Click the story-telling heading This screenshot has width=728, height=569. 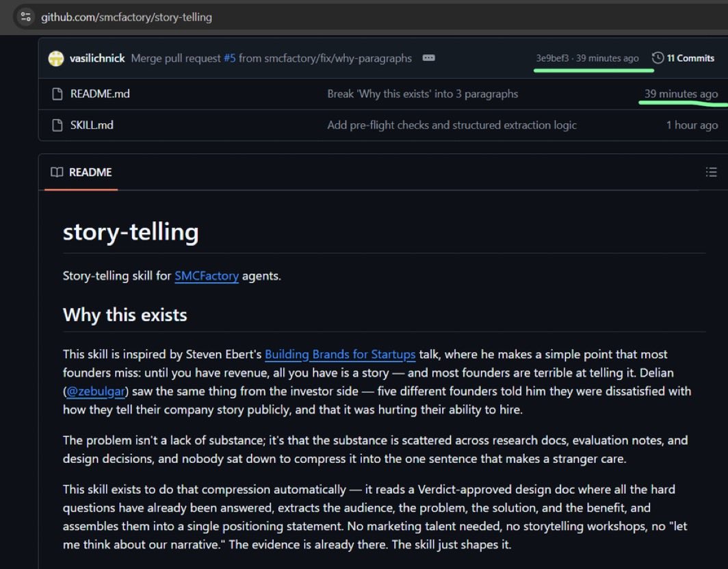pyautogui.click(x=131, y=232)
